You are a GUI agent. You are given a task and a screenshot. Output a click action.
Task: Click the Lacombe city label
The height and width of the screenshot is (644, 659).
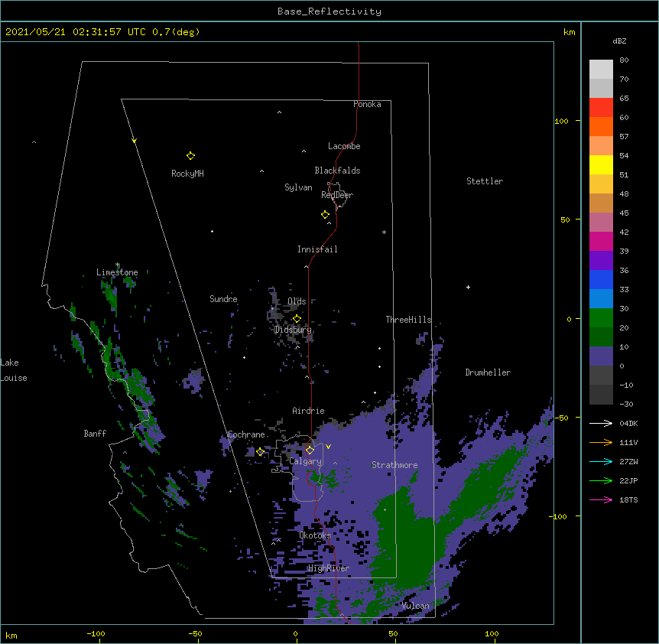[x=344, y=146]
